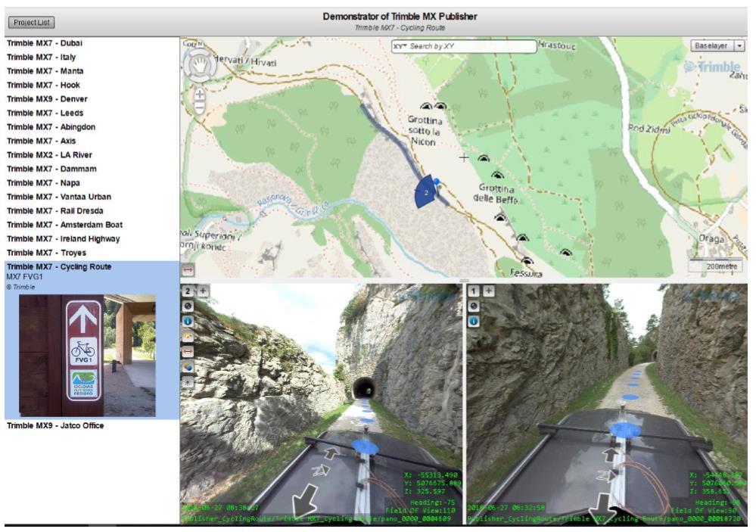Click the forward arrow in view 2
The width and height of the screenshot is (756, 532).
pos(331,452)
